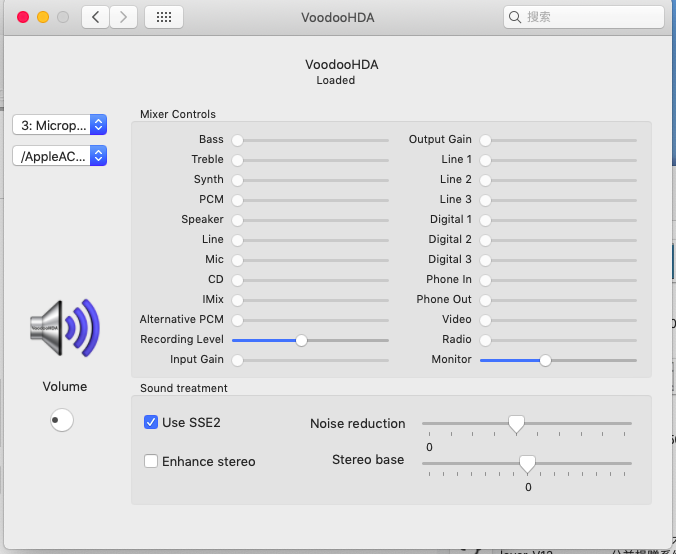Show all preferences grid button

click(164, 17)
